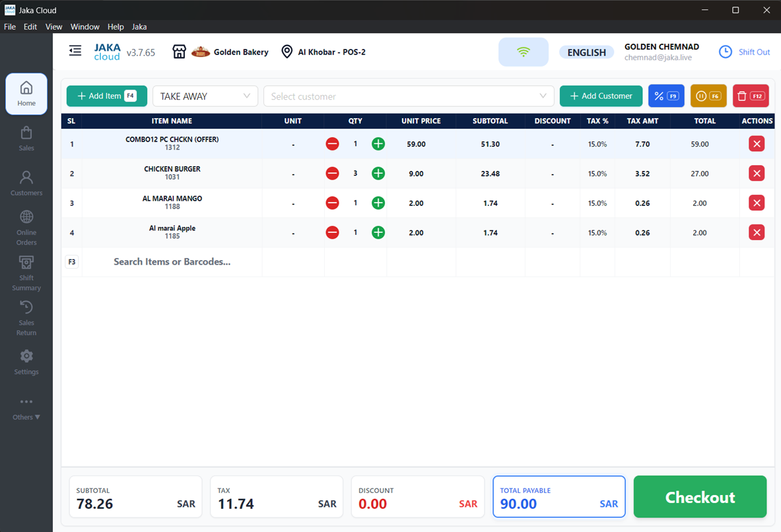Screen dimensions: 781x532
Task: Expand the Others menu in the sidebar
Action: (26, 407)
